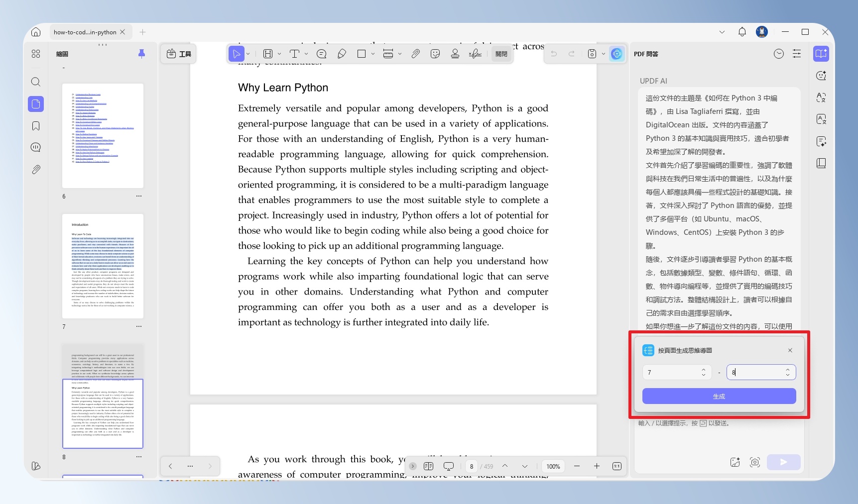Toggle the two-page reading view icon
The image size is (858, 504).
[x=428, y=466]
